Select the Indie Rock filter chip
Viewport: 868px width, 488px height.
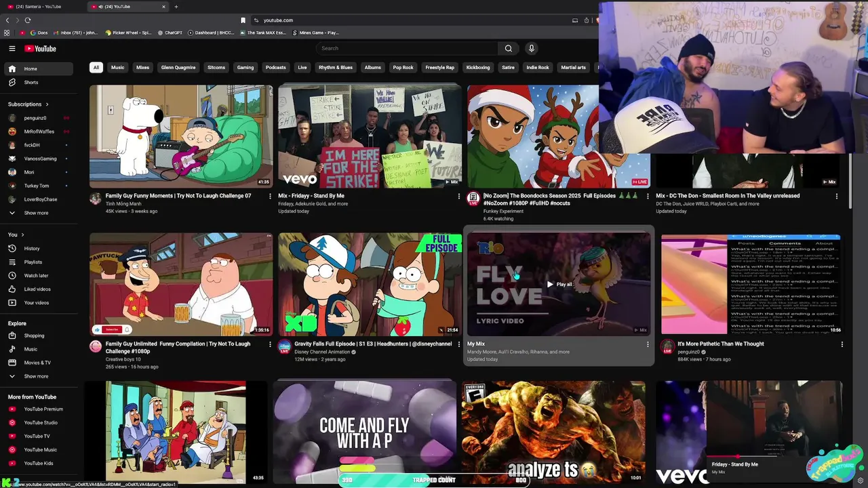coord(538,67)
